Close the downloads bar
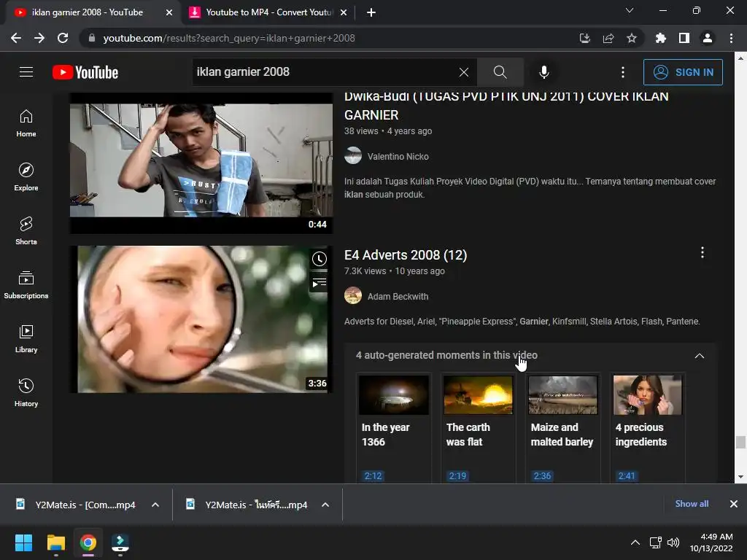This screenshot has width=747, height=560. (x=734, y=504)
